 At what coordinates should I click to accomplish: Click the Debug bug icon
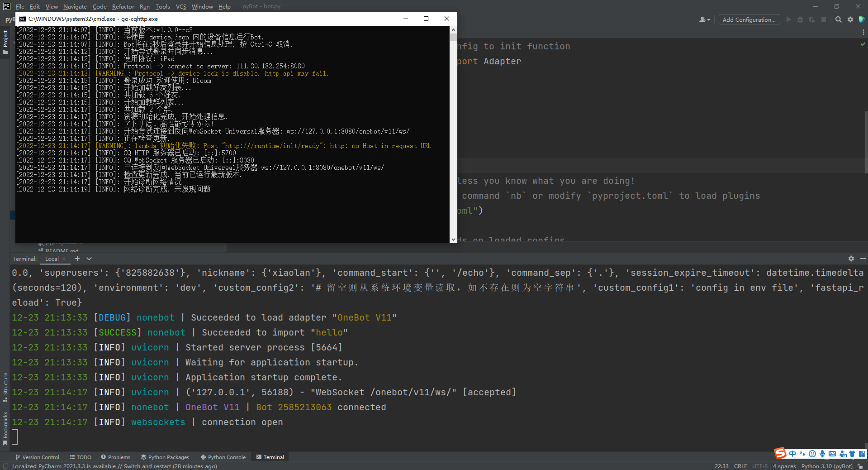pos(800,19)
